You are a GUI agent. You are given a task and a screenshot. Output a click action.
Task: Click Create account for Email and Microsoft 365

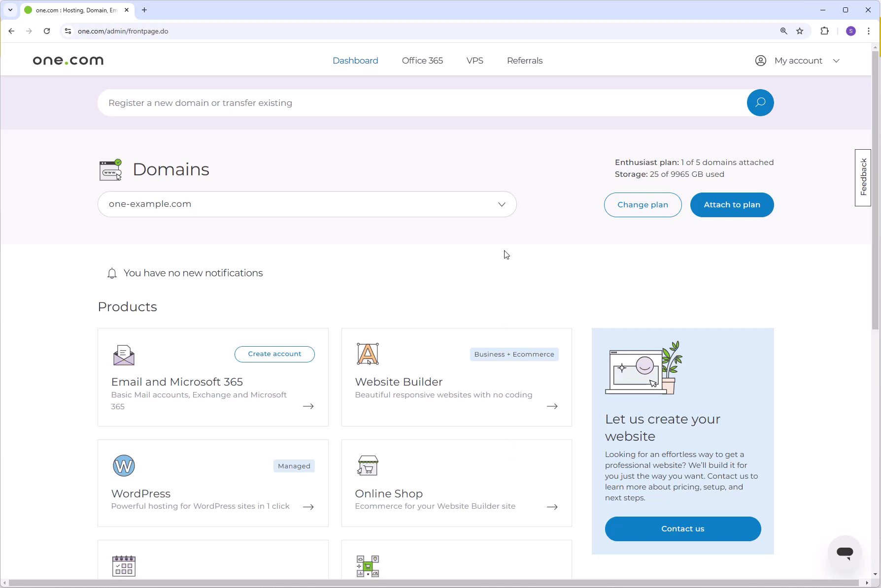click(x=274, y=354)
